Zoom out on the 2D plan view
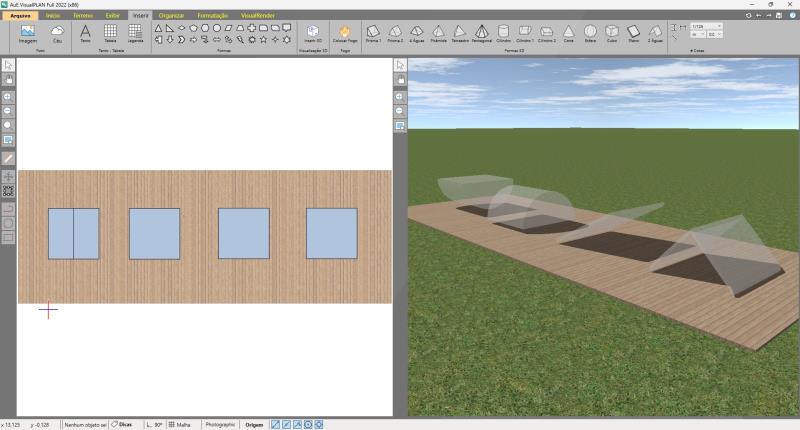The height and width of the screenshot is (430, 800). 8,111
